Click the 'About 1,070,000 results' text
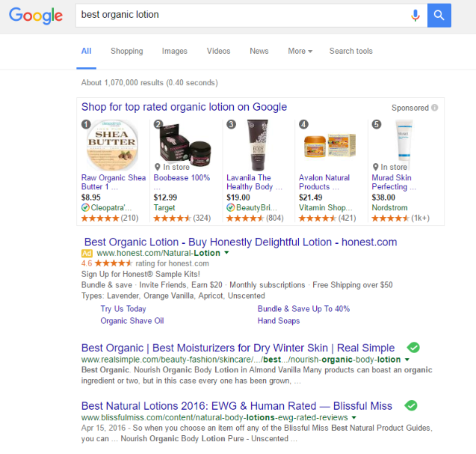 149,83
